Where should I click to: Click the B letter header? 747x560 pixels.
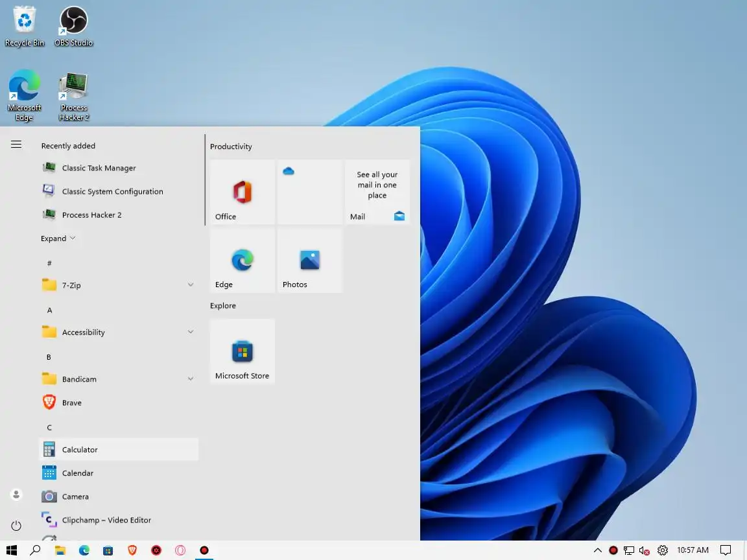point(49,357)
